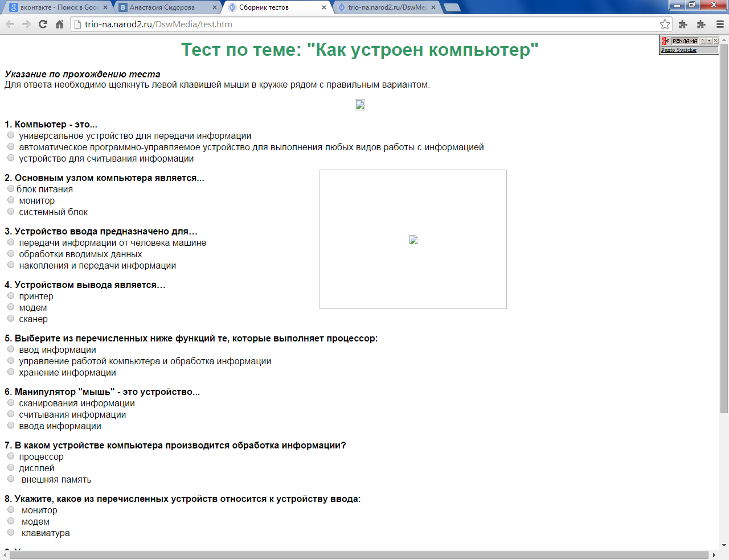Select 'автоматическое программно-управляемое устройство' option
This screenshot has width=729, height=560.
11,146
